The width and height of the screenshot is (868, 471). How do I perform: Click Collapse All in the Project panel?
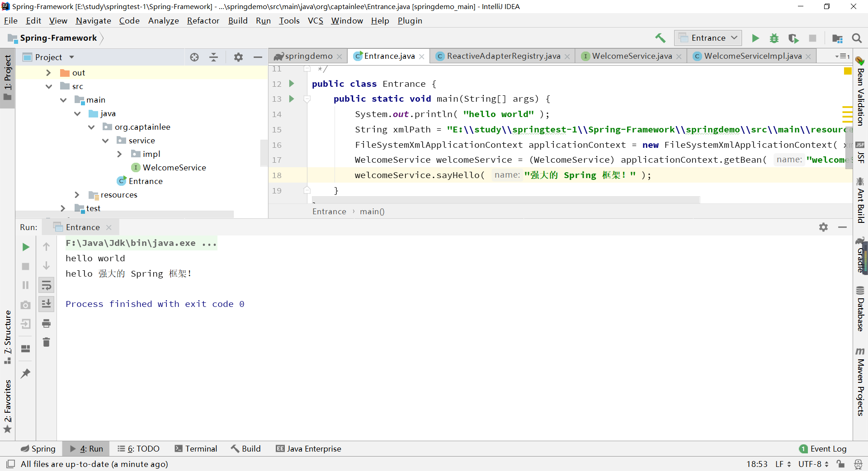click(x=214, y=57)
